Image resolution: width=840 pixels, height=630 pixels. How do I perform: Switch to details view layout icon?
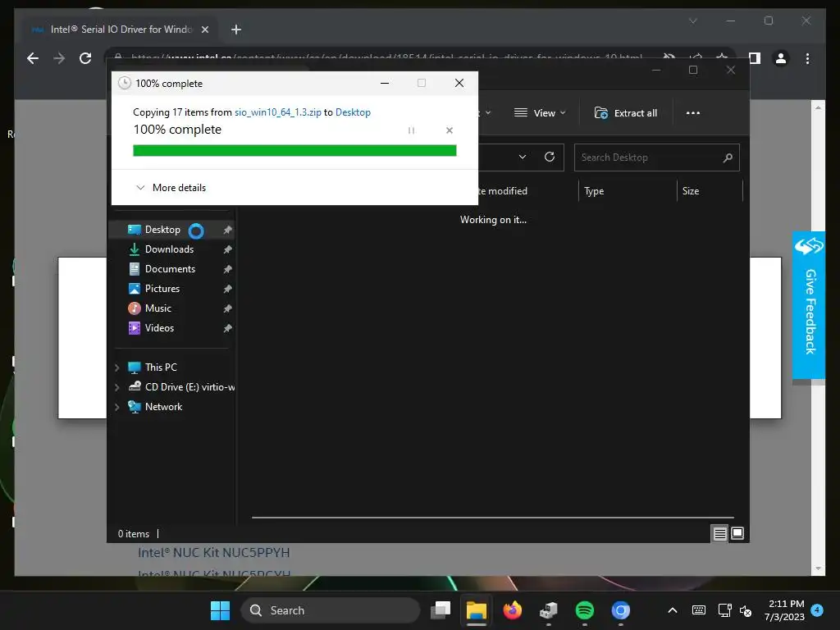pyautogui.click(x=719, y=533)
